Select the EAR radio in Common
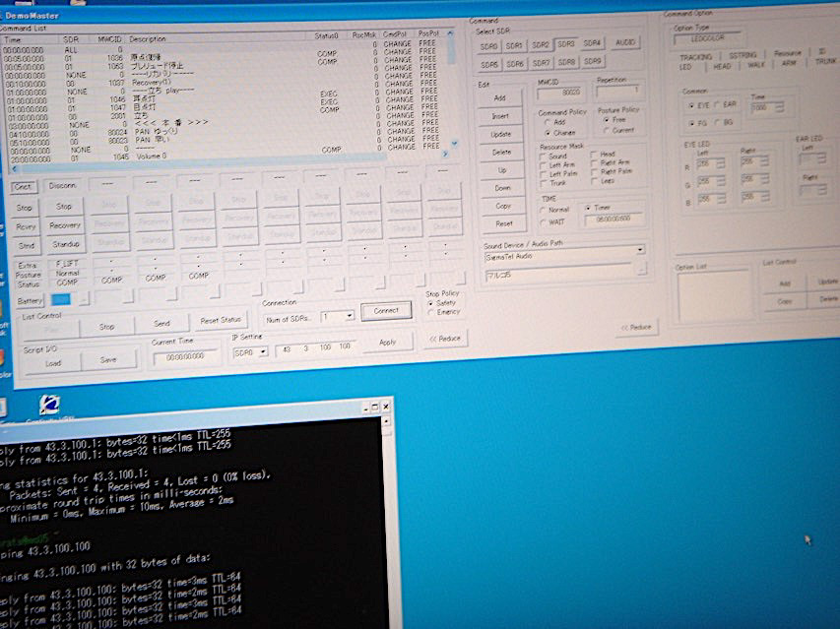The height and width of the screenshot is (629, 840). point(727,104)
